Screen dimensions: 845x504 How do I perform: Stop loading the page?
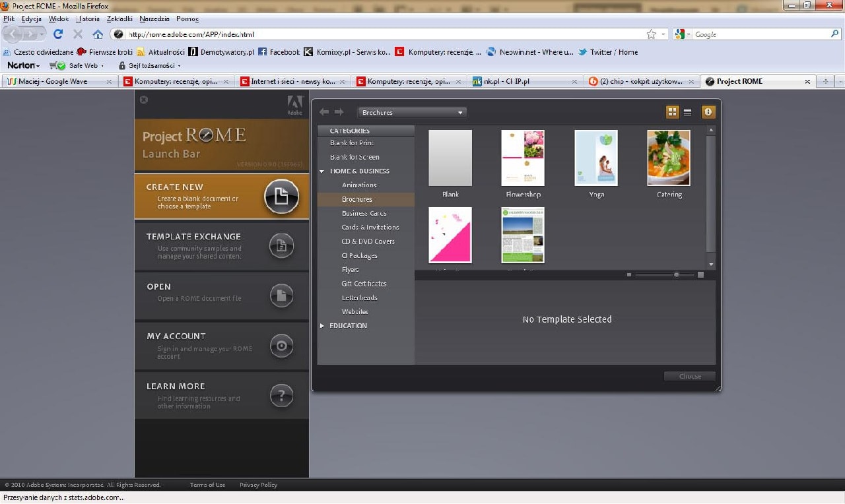pyautogui.click(x=78, y=34)
